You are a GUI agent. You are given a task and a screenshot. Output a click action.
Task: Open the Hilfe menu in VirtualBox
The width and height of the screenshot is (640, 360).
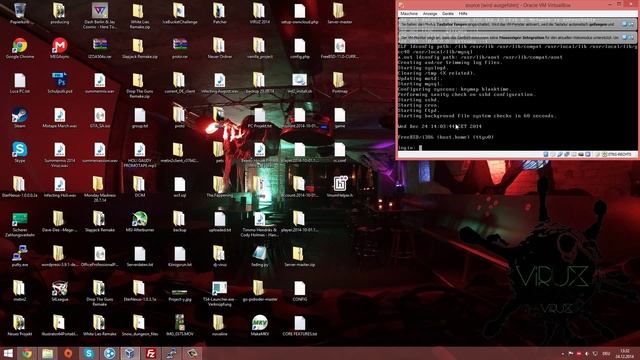pyautogui.click(x=463, y=13)
